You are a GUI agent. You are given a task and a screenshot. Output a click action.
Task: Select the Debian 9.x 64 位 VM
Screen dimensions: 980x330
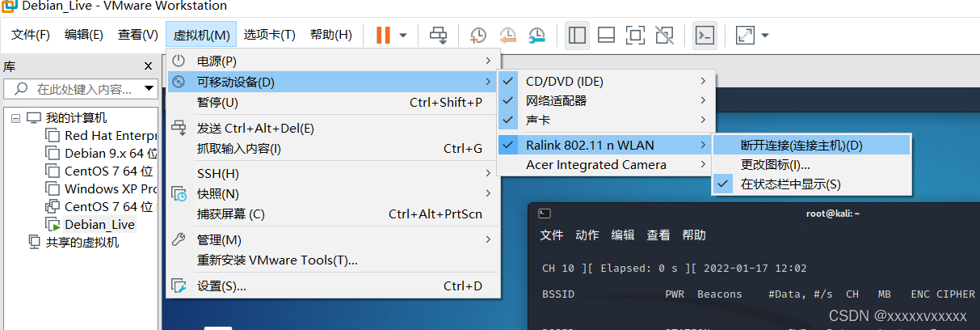(111, 154)
